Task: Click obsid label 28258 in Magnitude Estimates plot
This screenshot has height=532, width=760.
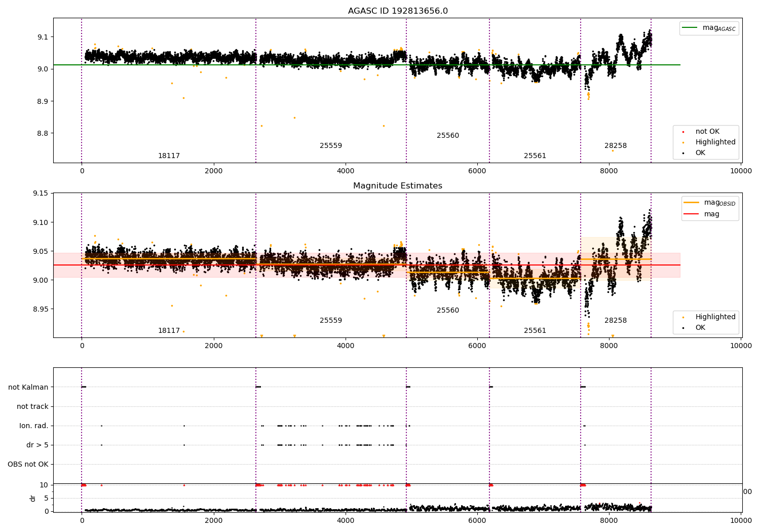Action: [616, 321]
